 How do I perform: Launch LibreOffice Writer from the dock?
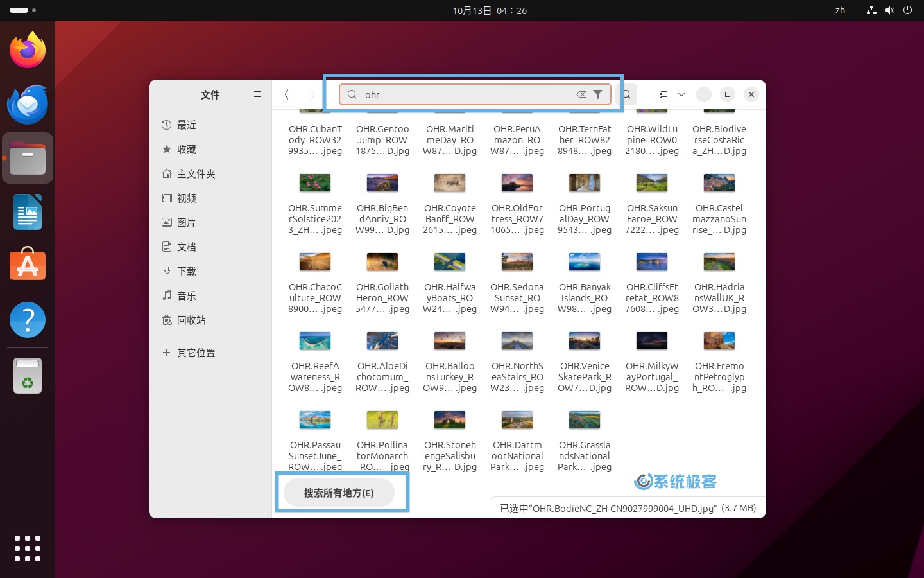28,212
